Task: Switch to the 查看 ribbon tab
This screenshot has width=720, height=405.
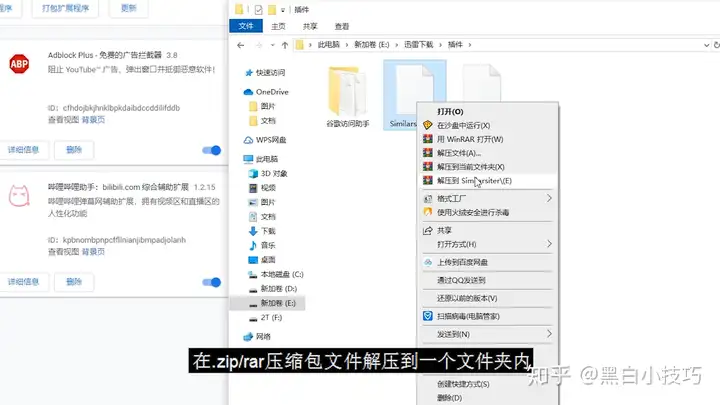Action: pyautogui.click(x=342, y=27)
